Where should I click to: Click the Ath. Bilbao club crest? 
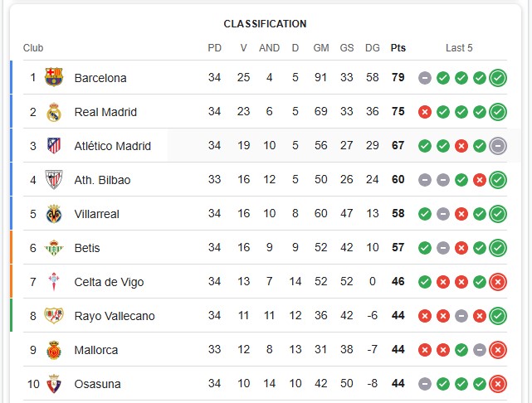click(54, 180)
